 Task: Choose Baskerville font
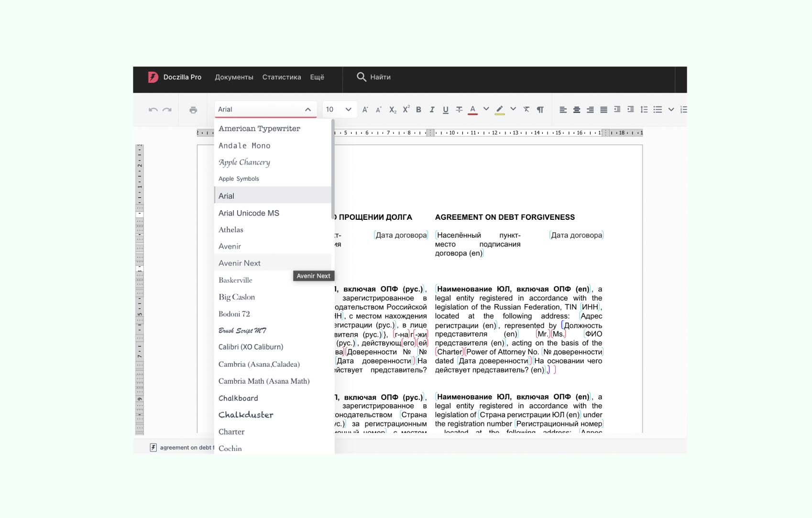[273, 280]
